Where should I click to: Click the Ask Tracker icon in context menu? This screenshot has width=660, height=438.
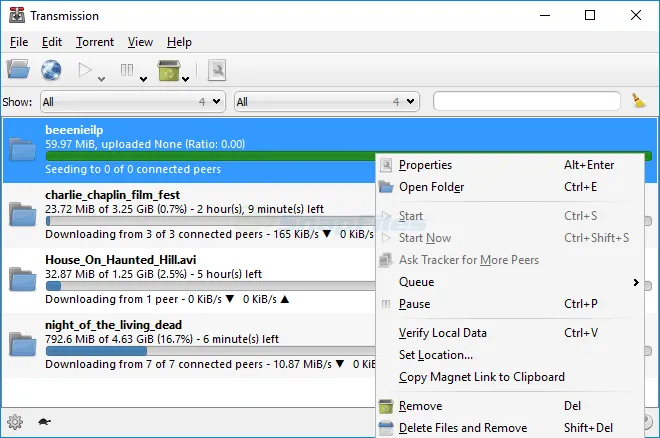coord(386,260)
